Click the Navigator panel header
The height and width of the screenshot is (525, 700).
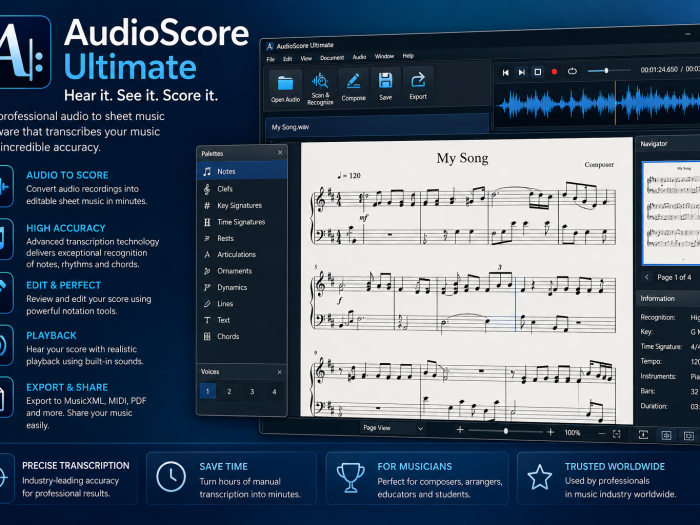(x=668, y=144)
